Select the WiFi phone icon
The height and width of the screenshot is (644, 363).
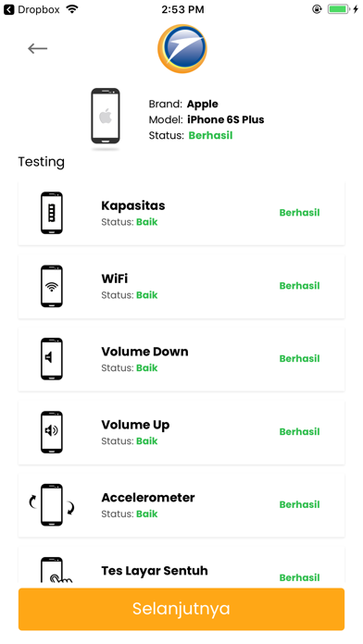tap(52, 286)
